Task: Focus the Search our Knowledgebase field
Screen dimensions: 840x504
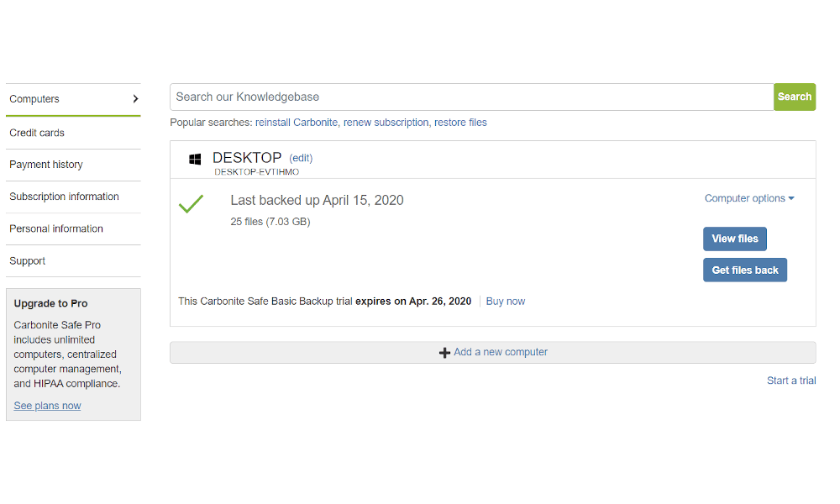Action: point(471,97)
